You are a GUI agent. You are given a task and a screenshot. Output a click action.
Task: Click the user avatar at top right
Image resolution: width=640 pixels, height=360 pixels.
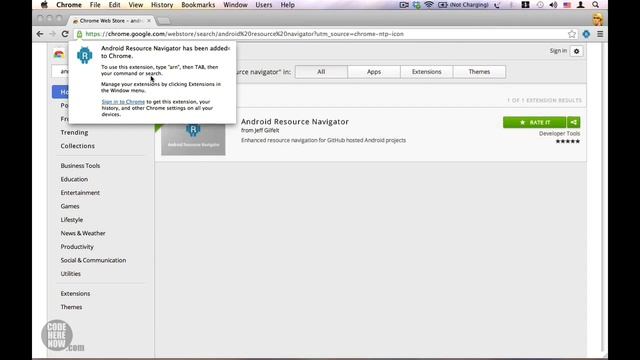click(598, 19)
